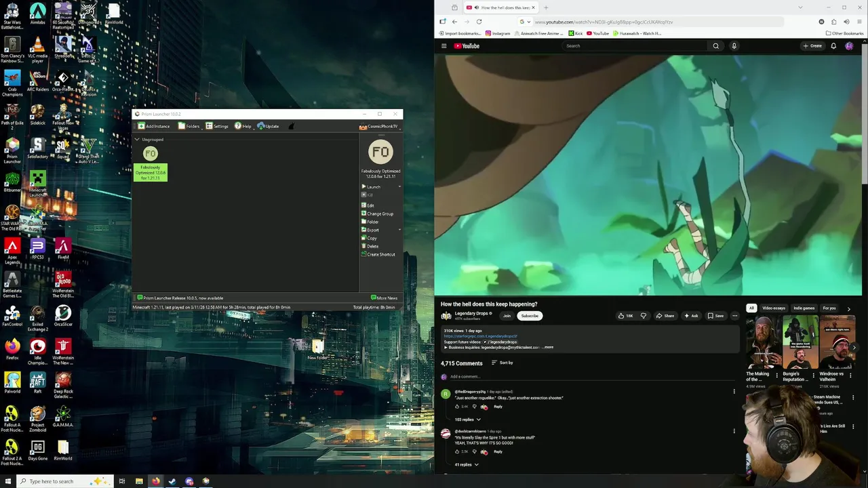Subscribe to Legendary Drops
Screen dimensions: 868x488
[x=530, y=316]
